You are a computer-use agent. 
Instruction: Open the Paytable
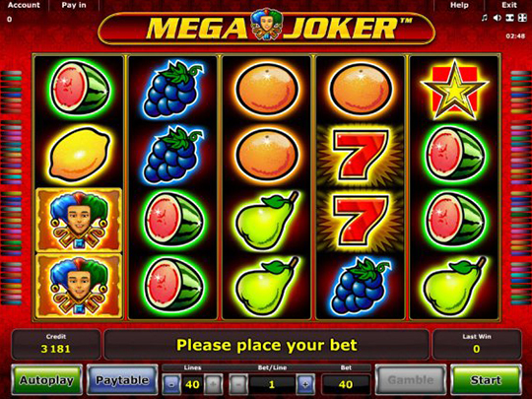[122, 380]
